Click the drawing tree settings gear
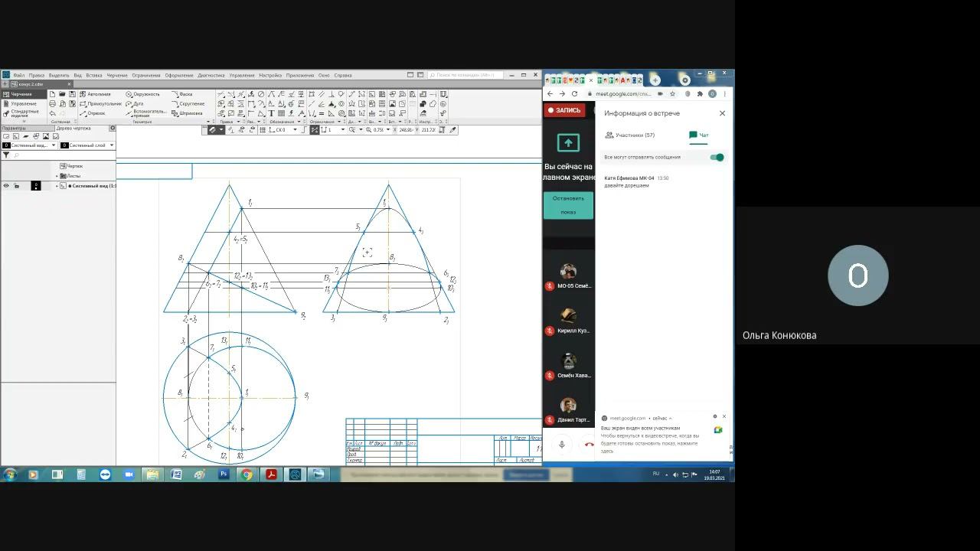Viewport: 980px width, 551px height. (113, 129)
